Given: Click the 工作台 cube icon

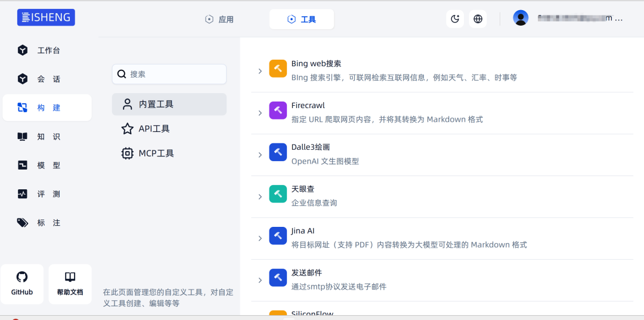Looking at the screenshot, I should (23, 51).
